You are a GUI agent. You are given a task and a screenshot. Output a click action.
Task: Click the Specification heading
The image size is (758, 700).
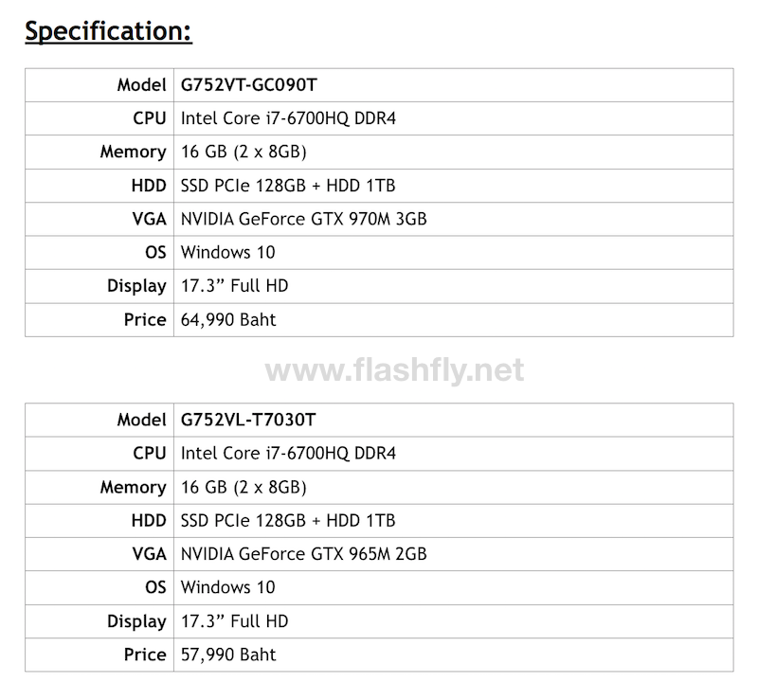(108, 31)
